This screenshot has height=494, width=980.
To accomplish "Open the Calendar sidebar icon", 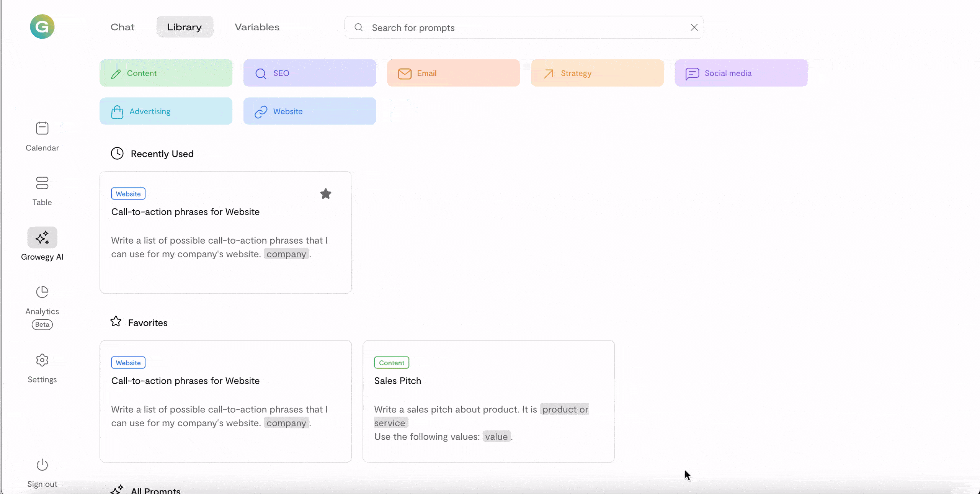I will pyautogui.click(x=42, y=129).
